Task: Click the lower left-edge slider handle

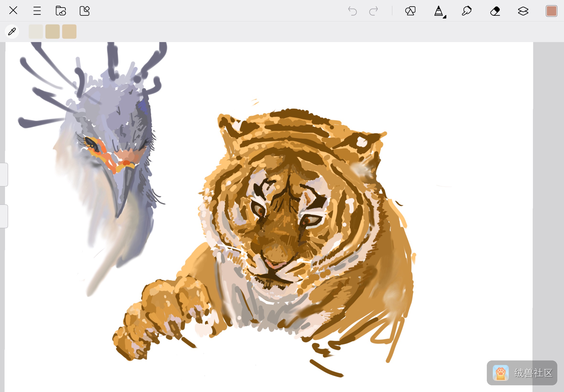Action: point(4,216)
